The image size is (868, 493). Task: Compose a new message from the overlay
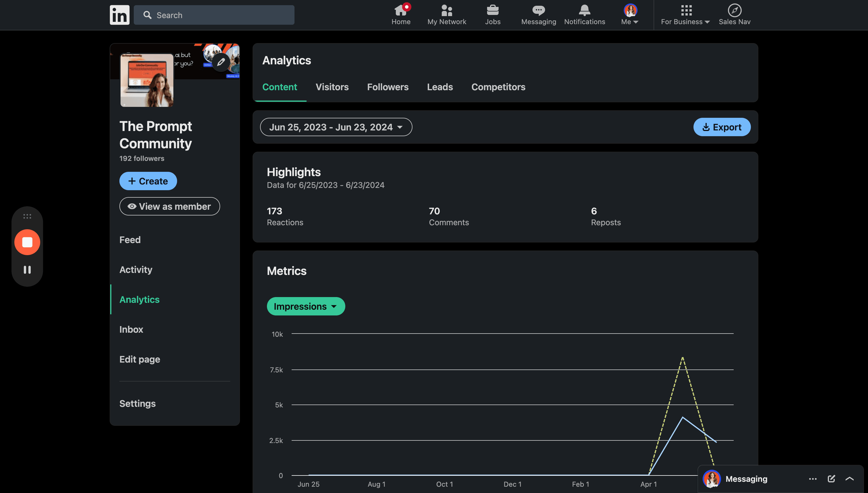click(831, 479)
